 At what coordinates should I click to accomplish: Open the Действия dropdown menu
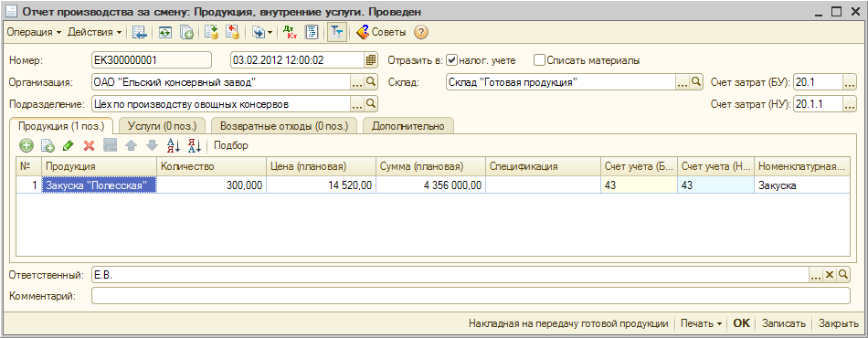(x=95, y=33)
